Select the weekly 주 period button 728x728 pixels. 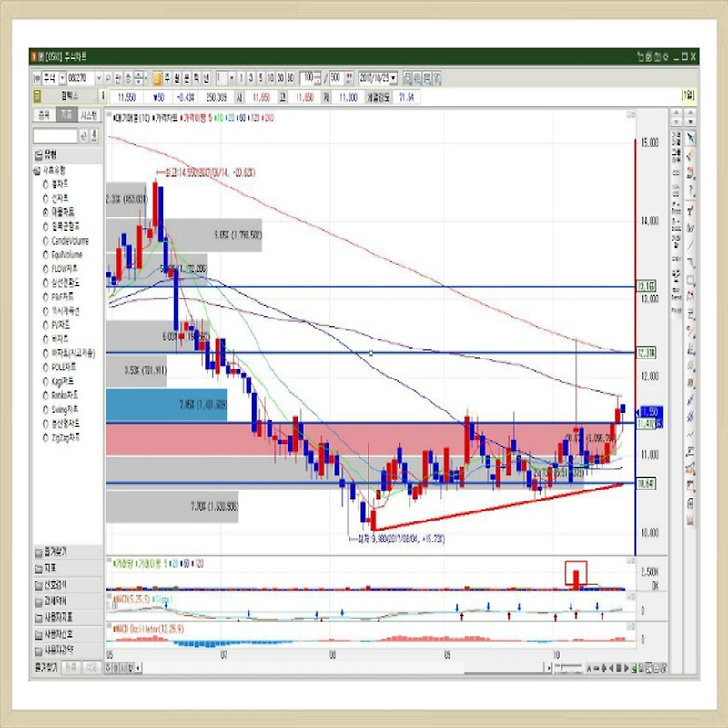coord(167,78)
